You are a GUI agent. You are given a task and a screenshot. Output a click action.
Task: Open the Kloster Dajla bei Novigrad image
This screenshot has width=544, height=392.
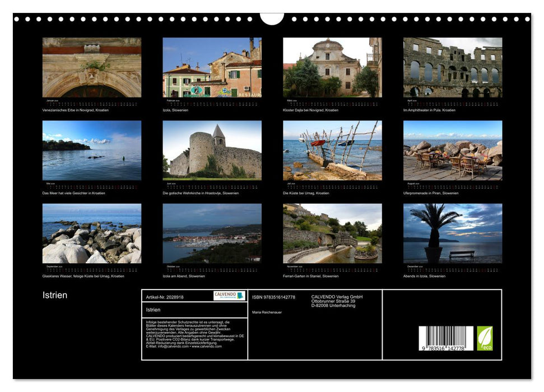click(332, 67)
